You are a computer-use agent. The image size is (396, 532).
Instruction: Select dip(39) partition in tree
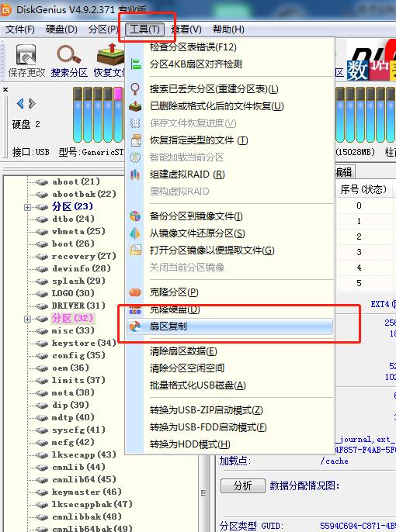[71, 405]
